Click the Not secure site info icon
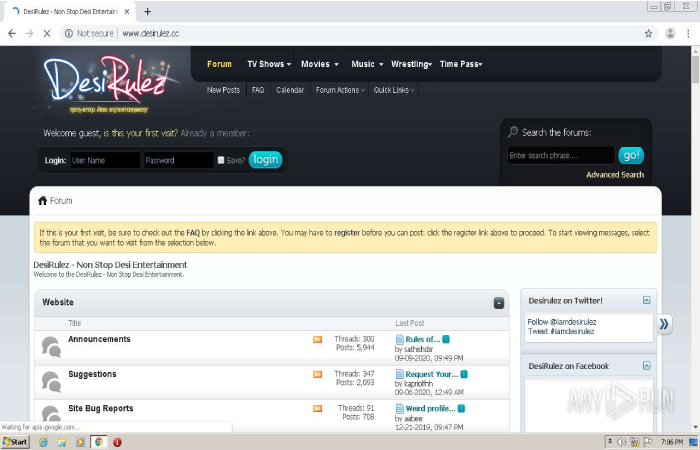Screen dimensions: 700x450 click(69, 33)
